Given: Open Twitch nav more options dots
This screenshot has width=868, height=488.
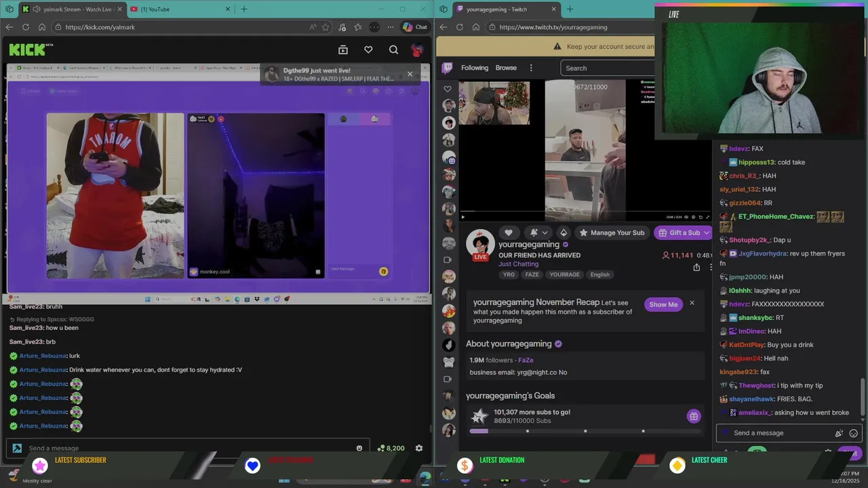Looking at the screenshot, I should coord(531,68).
